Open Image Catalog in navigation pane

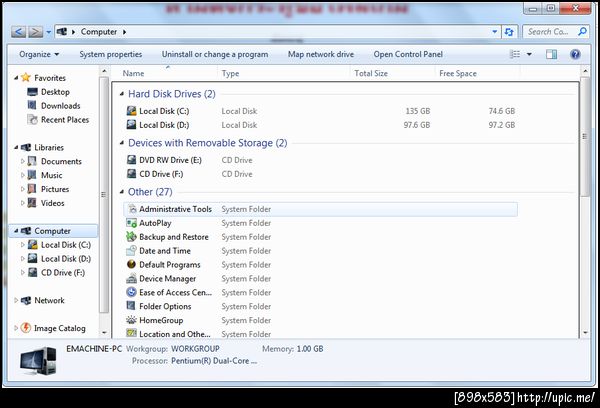click(x=59, y=328)
